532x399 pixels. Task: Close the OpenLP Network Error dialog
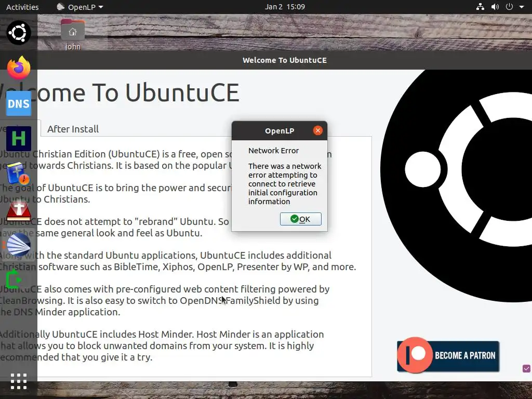(317, 130)
